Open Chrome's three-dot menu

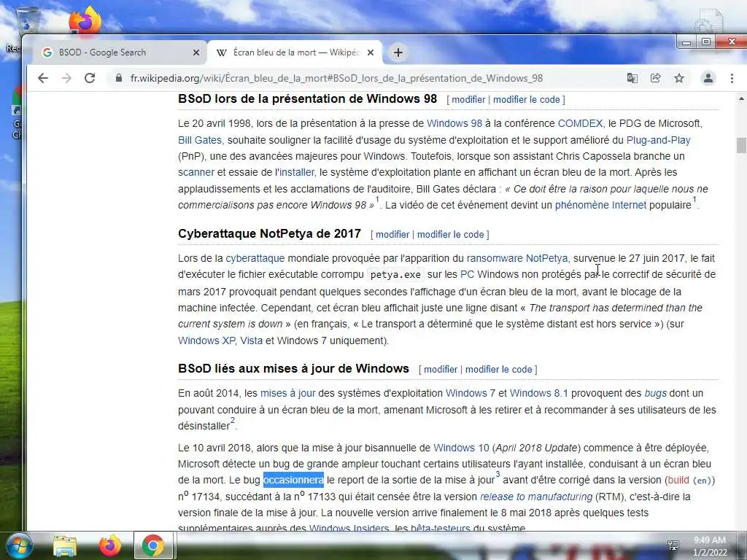point(732,78)
